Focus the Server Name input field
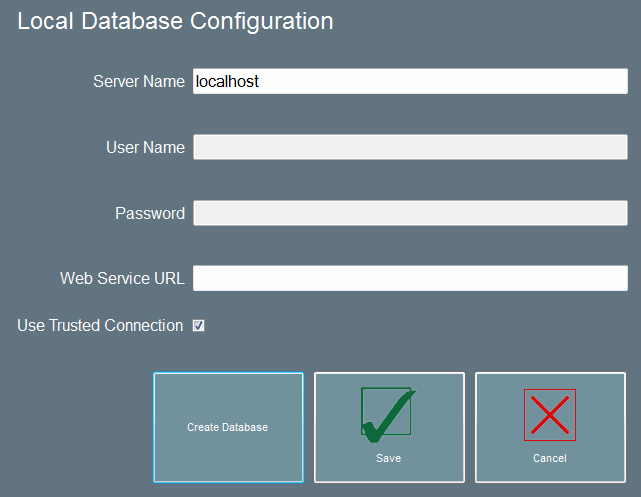The image size is (641, 497). pos(410,82)
